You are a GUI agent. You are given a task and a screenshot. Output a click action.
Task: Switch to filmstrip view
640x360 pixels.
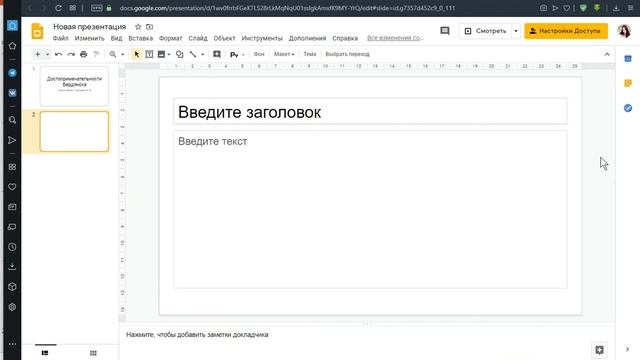click(45, 353)
